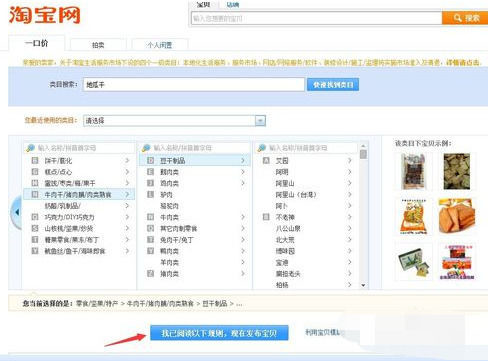Screen dimensions: 488x361
Task: Open the recently used category 请选择 dropdown
Action: coord(174,121)
